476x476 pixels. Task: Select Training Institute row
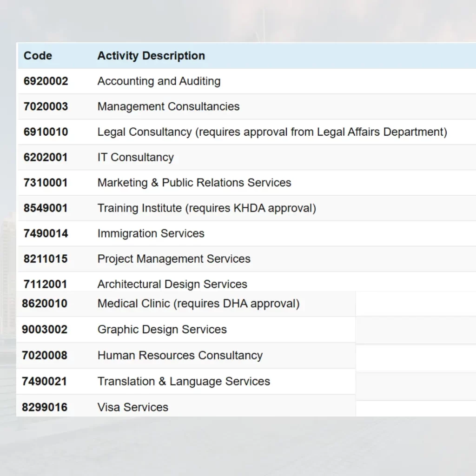click(206, 208)
